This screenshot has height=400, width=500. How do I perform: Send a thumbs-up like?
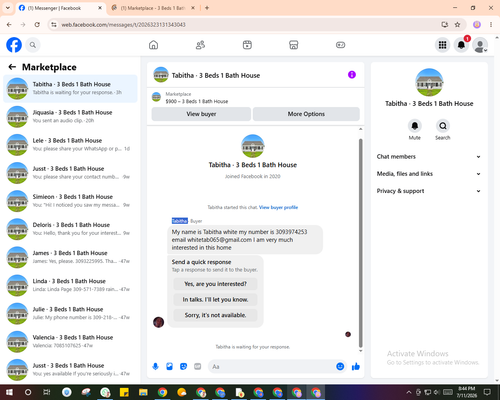(x=356, y=367)
